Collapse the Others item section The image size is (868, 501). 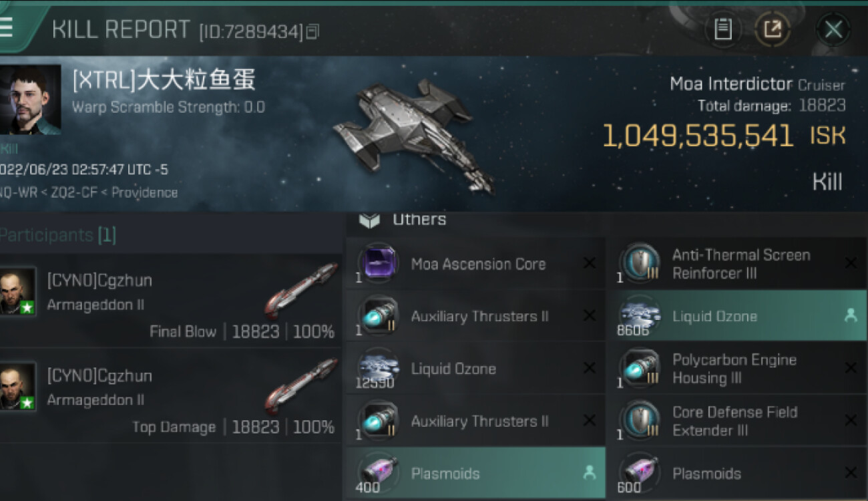tap(369, 220)
